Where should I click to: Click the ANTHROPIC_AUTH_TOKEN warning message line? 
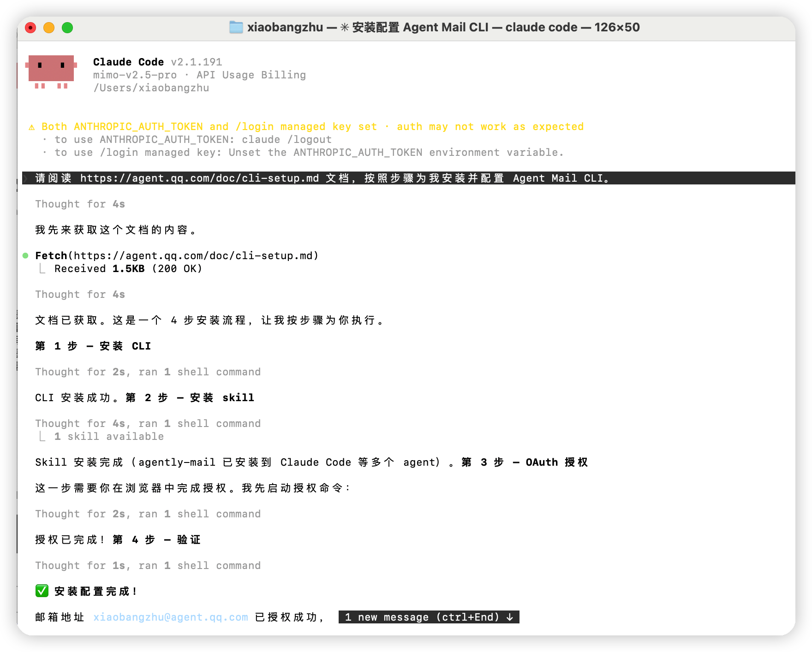(x=313, y=126)
